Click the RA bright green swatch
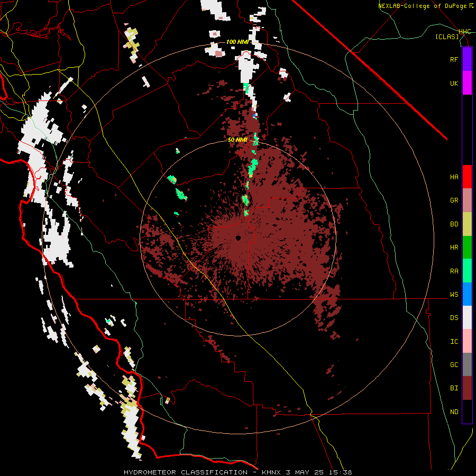The height and width of the screenshot is (476, 476). click(467, 271)
